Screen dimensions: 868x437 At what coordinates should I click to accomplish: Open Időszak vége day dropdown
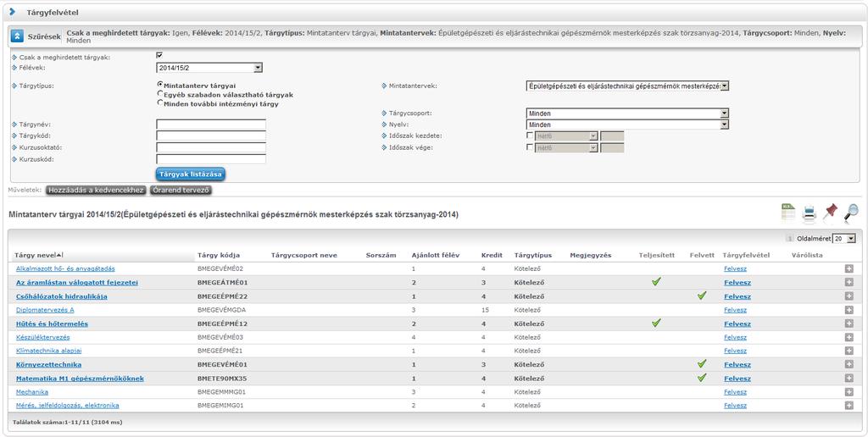[565, 148]
